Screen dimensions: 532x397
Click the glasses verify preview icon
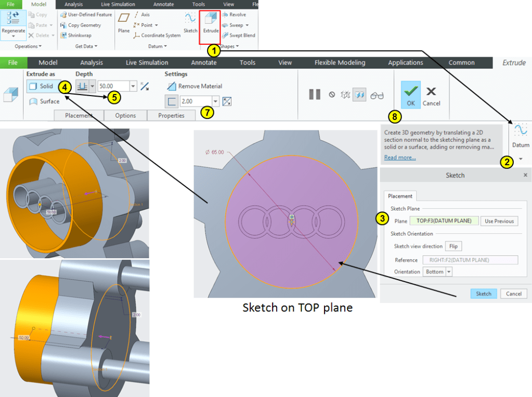[377, 95]
